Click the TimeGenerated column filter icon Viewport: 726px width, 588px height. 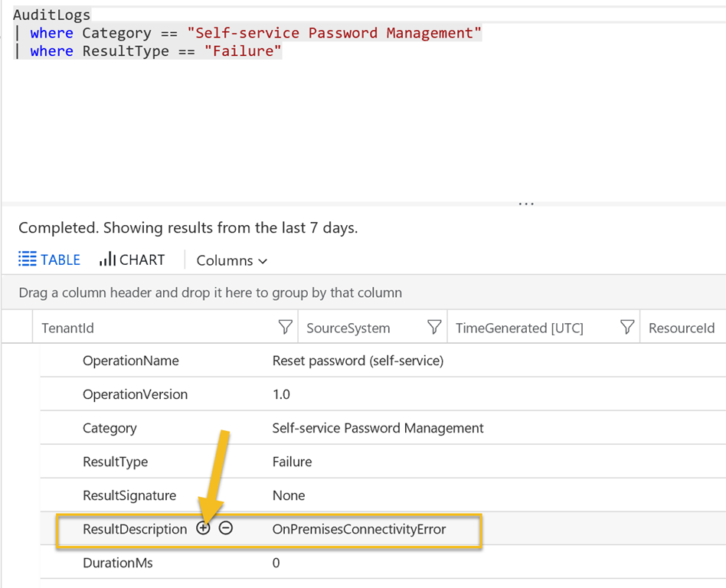pyautogui.click(x=627, y=327)
